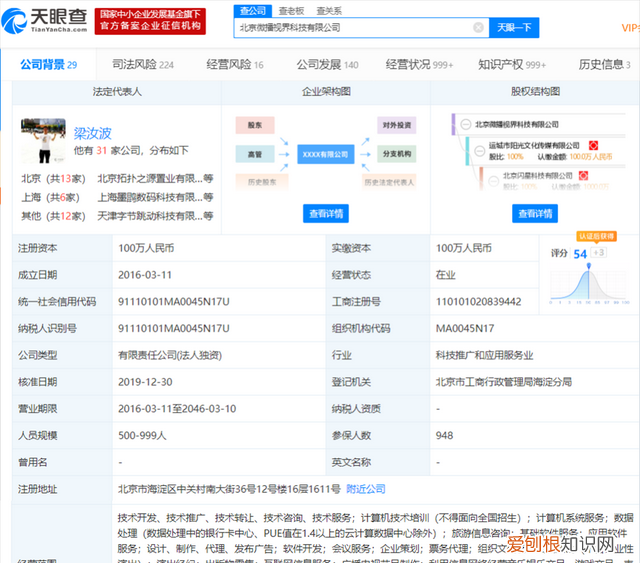The image size is (640, 563).
Task: Select organization code MA0045N17
Action: click(465, 328)
